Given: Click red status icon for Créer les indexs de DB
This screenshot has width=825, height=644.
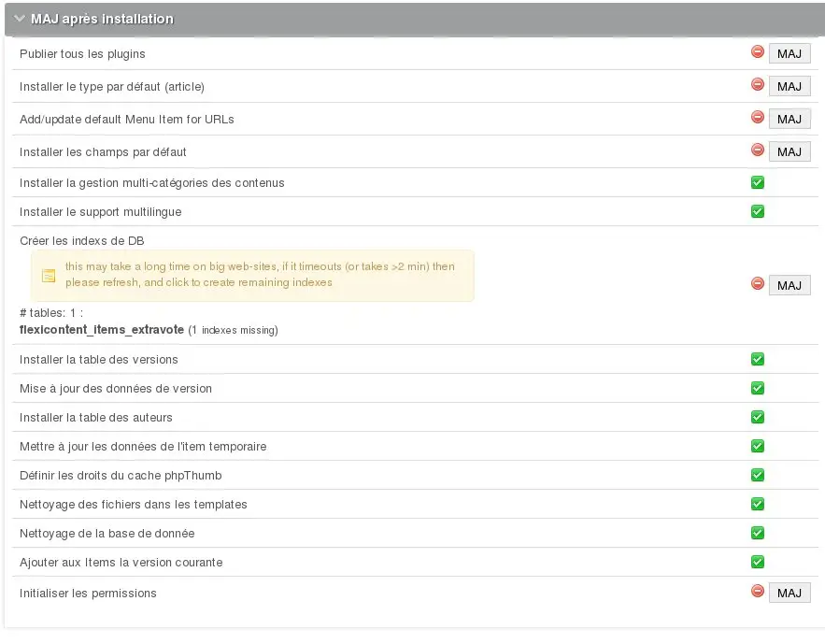Looking at the screenshot, I should tap(757, 283).
